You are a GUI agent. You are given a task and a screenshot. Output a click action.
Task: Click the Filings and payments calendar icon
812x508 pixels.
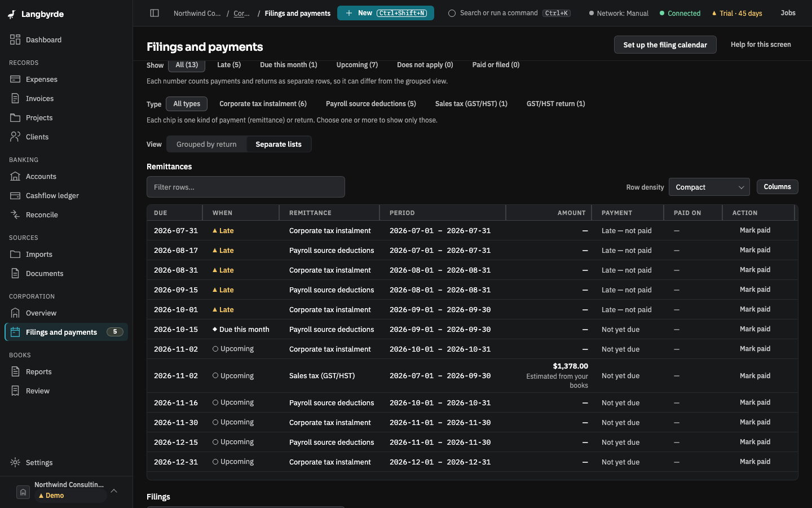(x=15, y=332)
